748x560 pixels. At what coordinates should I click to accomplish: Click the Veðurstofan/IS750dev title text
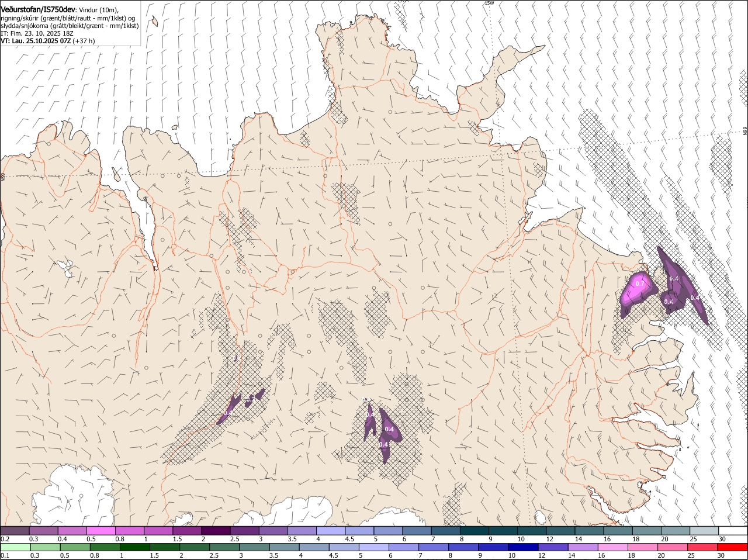[38, 9]
